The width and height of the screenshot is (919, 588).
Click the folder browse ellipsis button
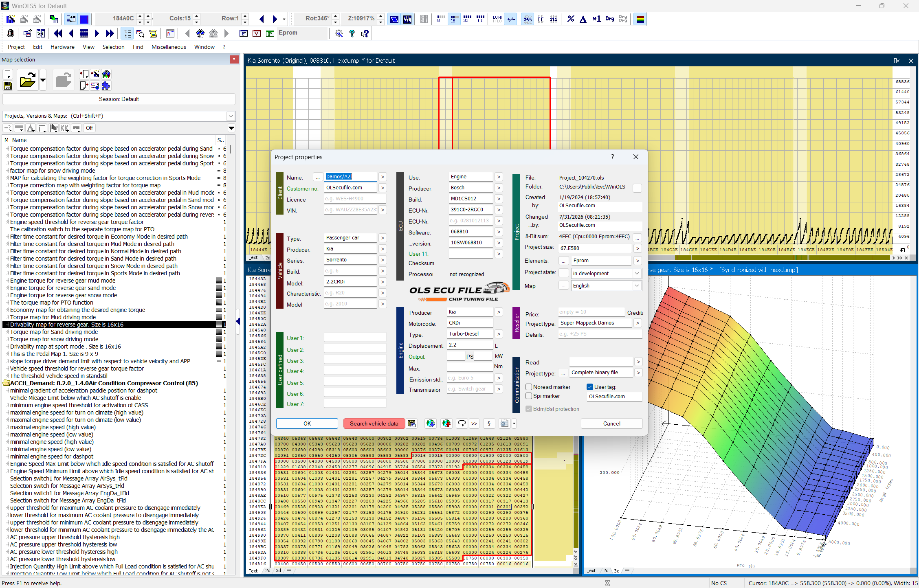(637, 188)
